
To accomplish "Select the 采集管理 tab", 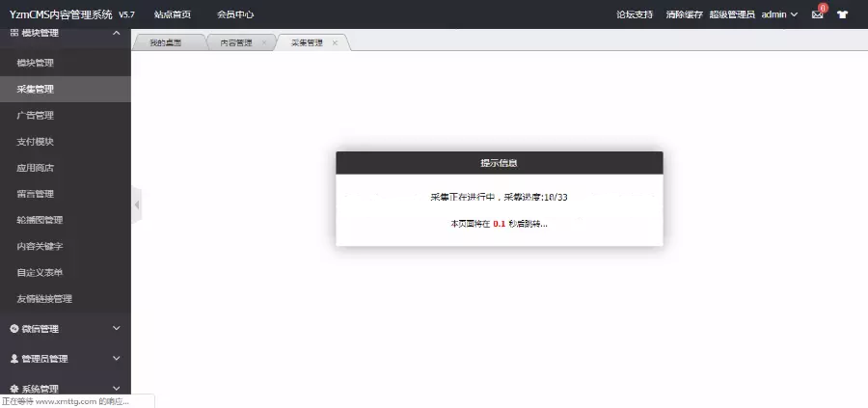I will click(308, 42).
